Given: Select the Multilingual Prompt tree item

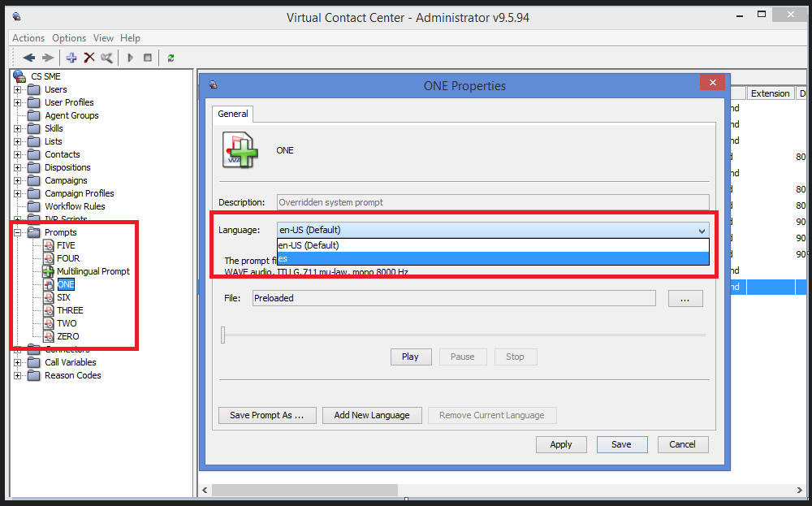Looking at the screenshot, I should pyautogui.click(x=93, y=271).
